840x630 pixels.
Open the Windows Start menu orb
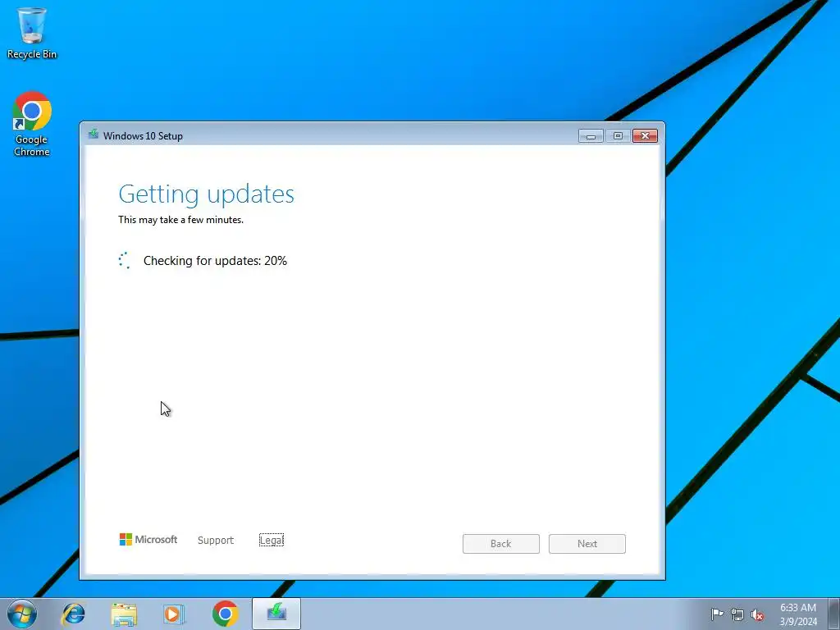point(21,614)
